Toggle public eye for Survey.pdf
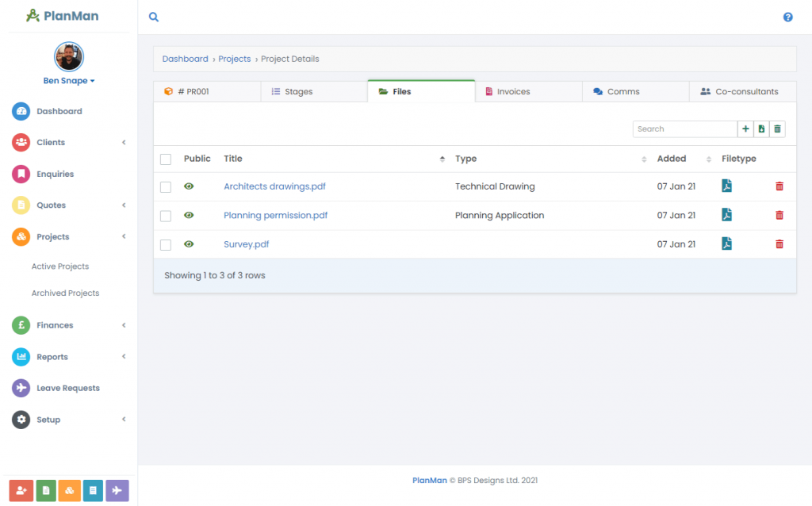This screenshot has height=506, width=812. [189, 244]
